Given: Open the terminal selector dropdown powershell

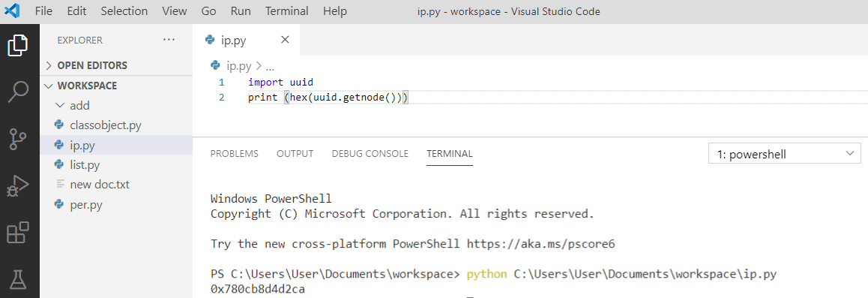Looking at the screenshot, I should coord(784,153).
